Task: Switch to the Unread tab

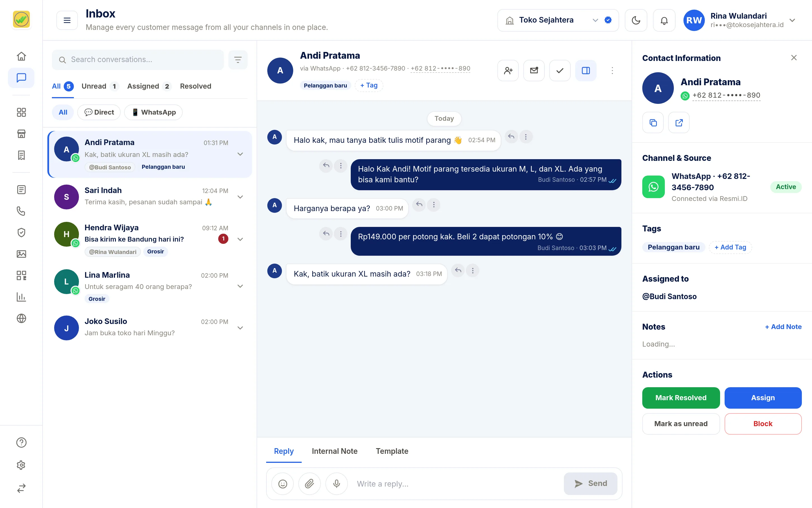Action: 100,86
